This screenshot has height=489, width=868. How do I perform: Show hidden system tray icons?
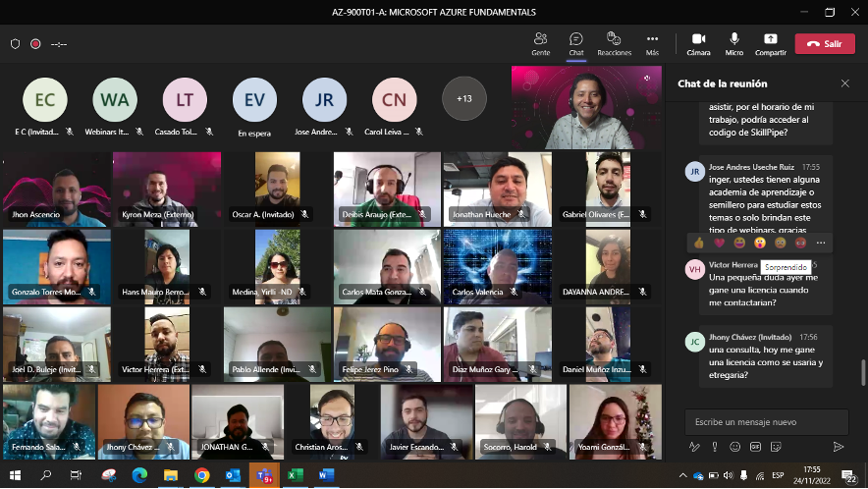point(682,475)
